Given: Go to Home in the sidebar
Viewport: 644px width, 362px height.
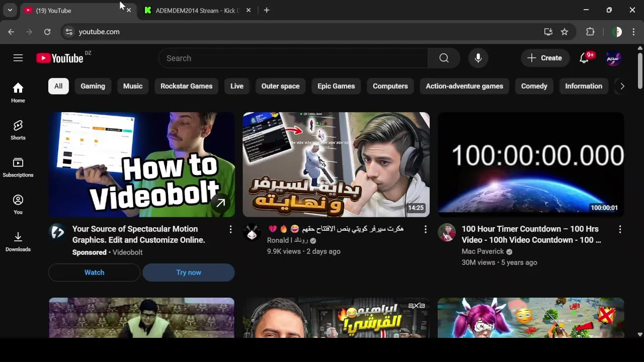Looking at the screenshot, I should (x=18, y=93).
